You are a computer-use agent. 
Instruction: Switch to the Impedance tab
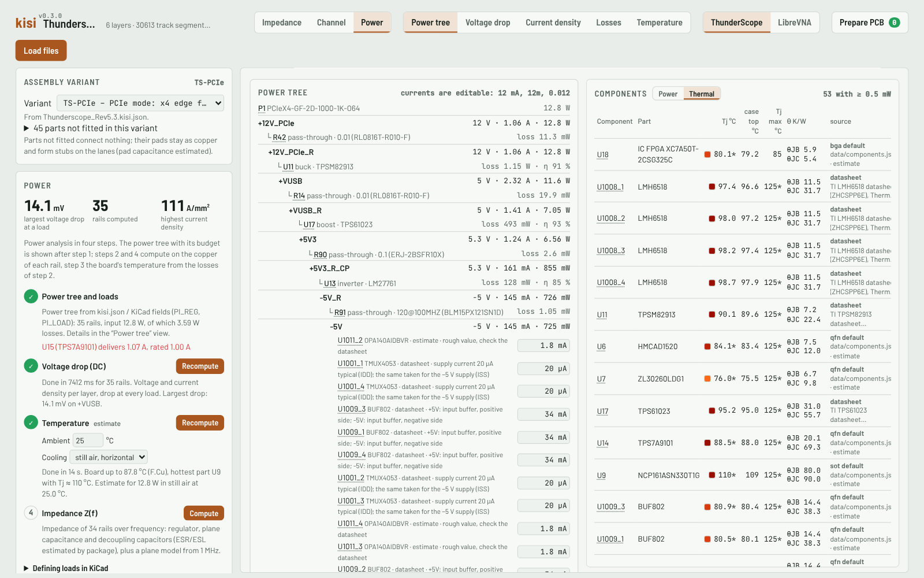(282, 23)
